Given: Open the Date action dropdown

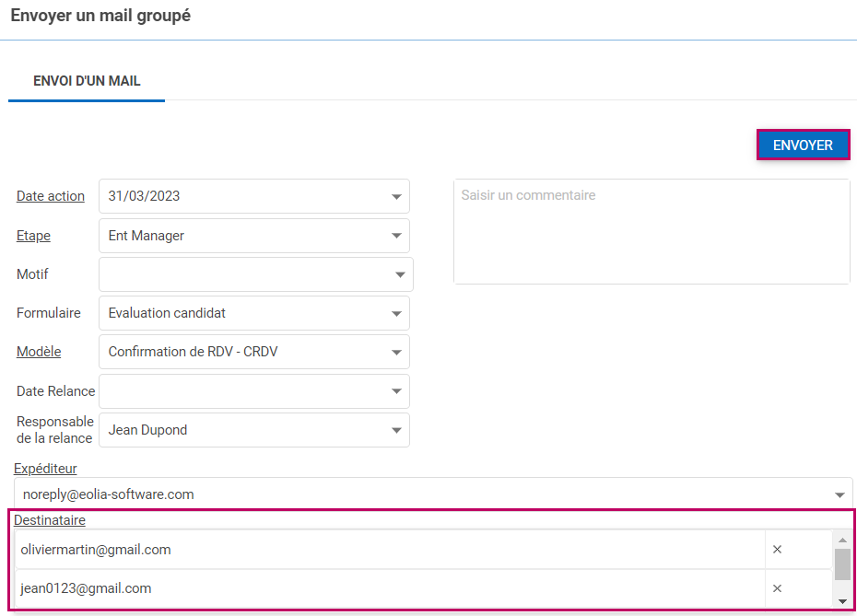Looking at the screenshot, I should pyautogui.click(x=396, y=196).
